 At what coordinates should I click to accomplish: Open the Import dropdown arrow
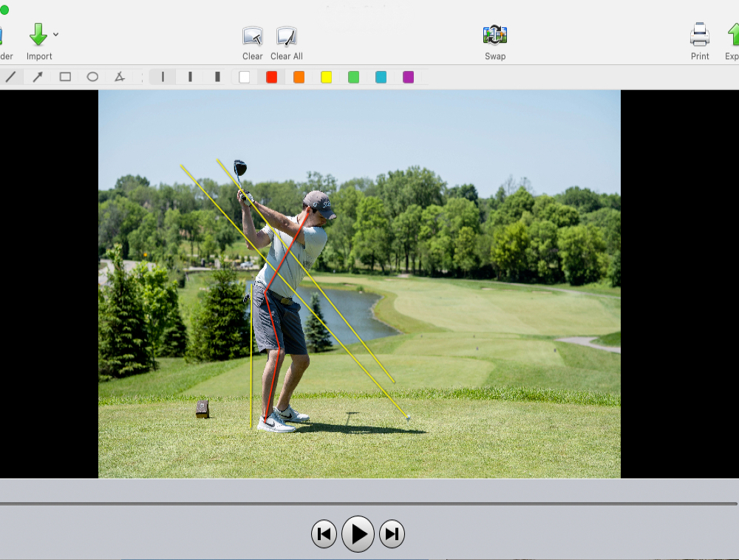pos(56,35)
